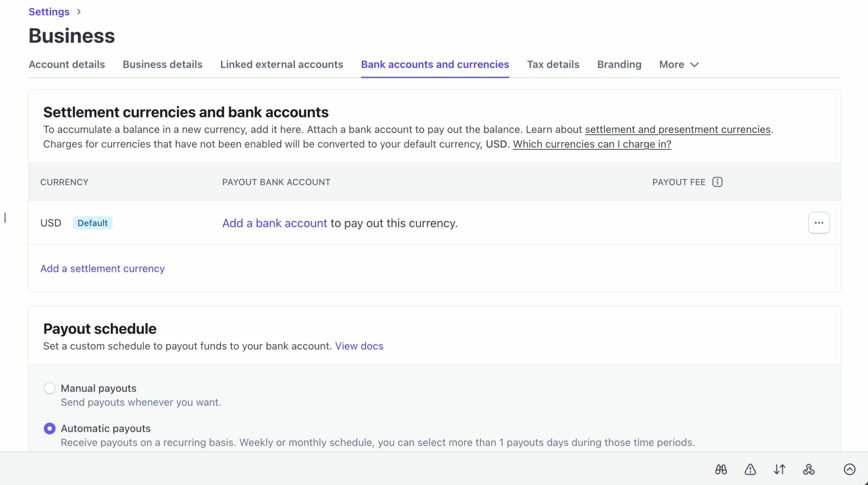Screen dimensions: 868x485
Task: Open the USD row three-dots menu
Action: (x=819, y=223)
